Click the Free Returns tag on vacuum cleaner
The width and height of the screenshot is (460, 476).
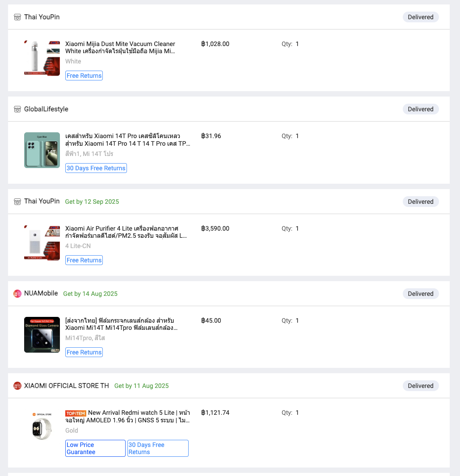tap(84, 76)
